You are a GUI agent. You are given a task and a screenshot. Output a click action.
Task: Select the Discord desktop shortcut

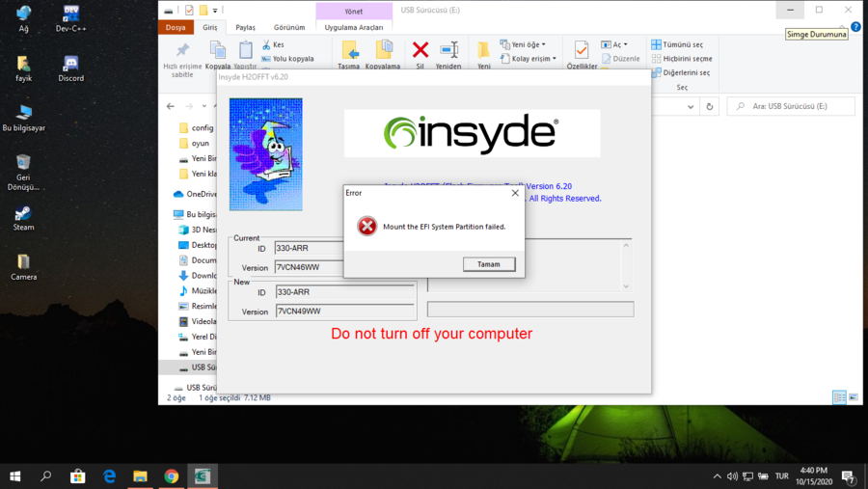[70, 68]
